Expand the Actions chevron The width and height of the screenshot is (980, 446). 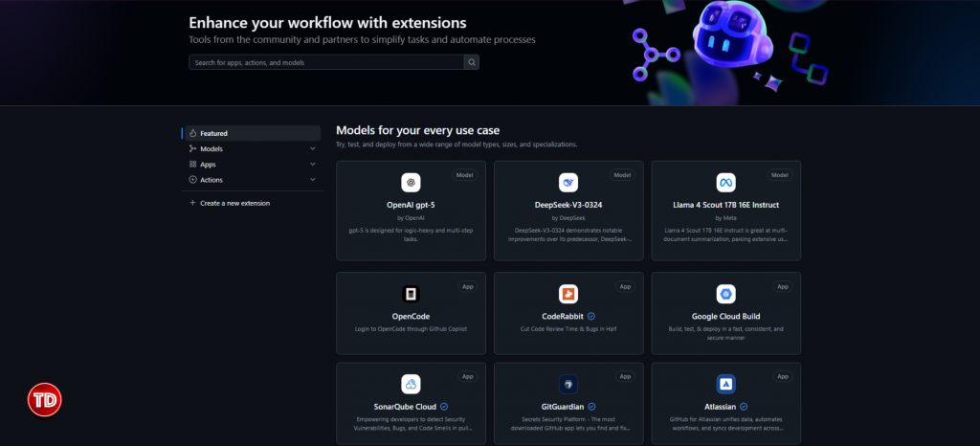[313, 180]
